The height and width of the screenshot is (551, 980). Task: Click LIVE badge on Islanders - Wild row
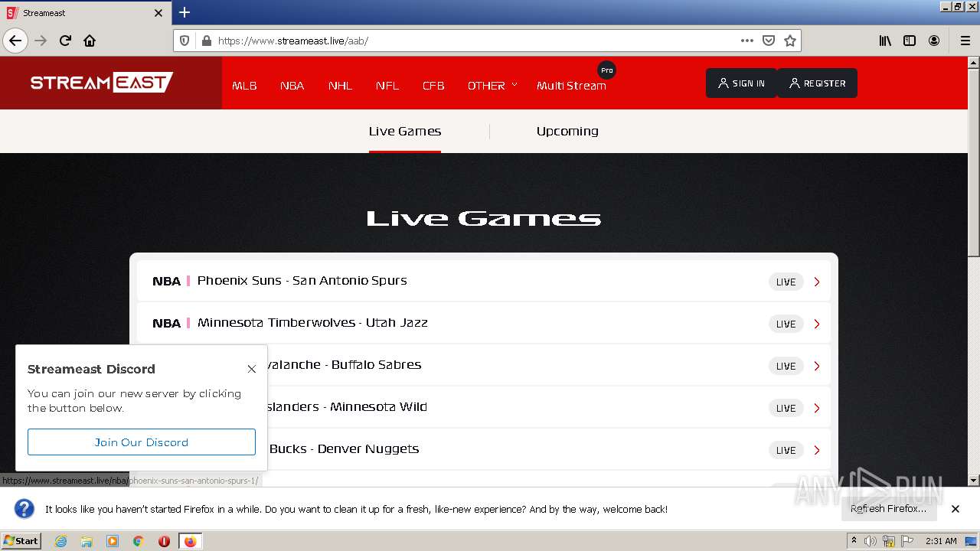tap(786, 408)
